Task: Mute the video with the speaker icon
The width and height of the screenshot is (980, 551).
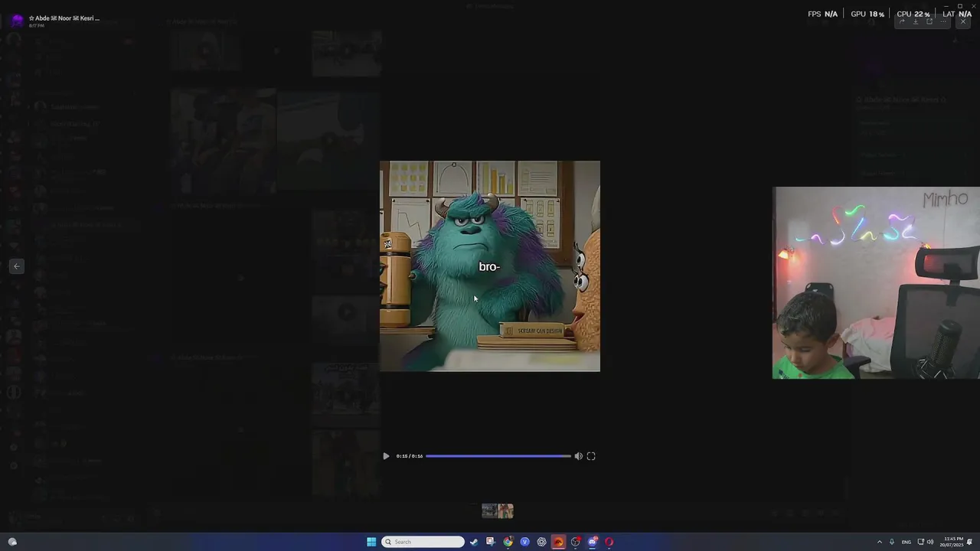Action: [x=578, y=456]
